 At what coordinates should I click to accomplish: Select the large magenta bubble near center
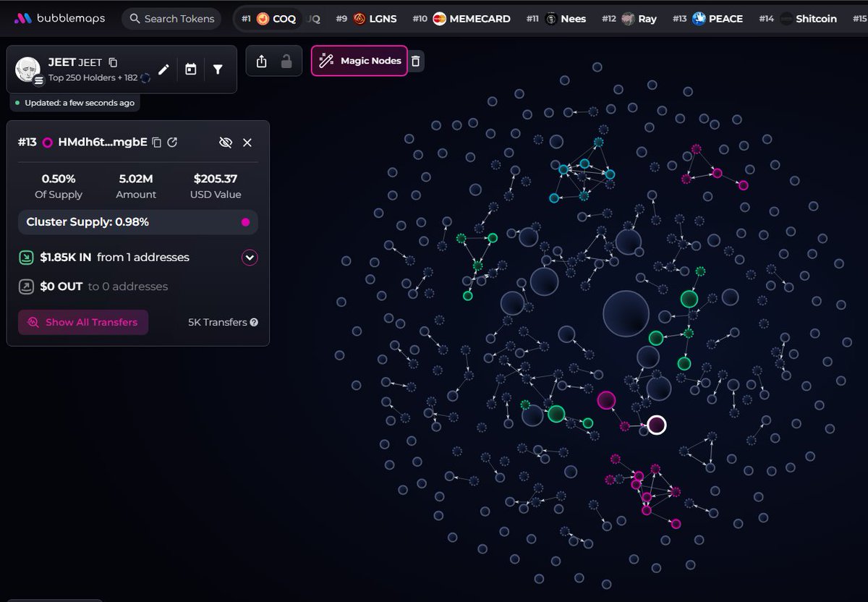coord(606,400)
